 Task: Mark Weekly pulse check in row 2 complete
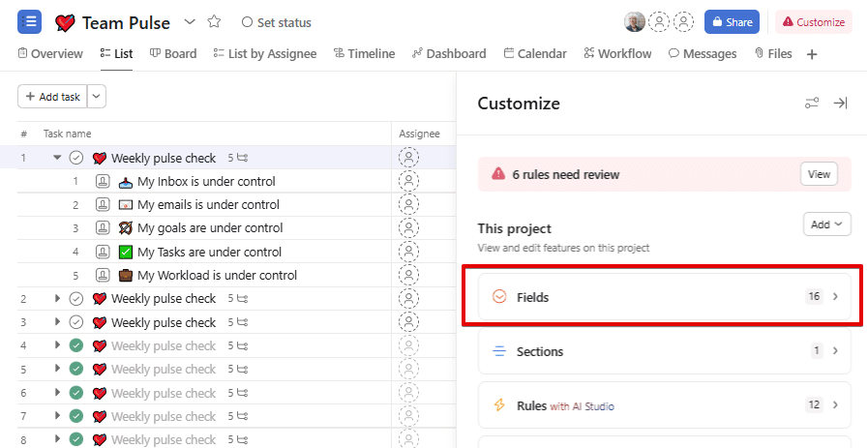point(76,299)
